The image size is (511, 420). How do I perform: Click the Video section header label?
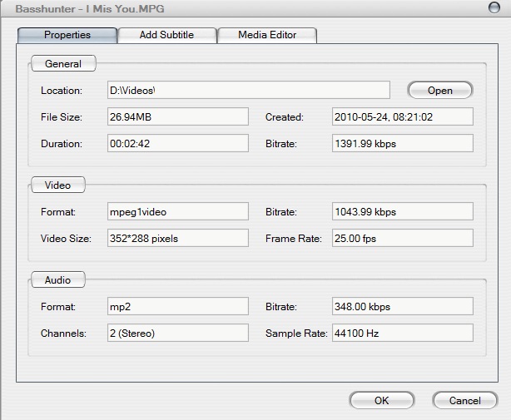point(57,185)
